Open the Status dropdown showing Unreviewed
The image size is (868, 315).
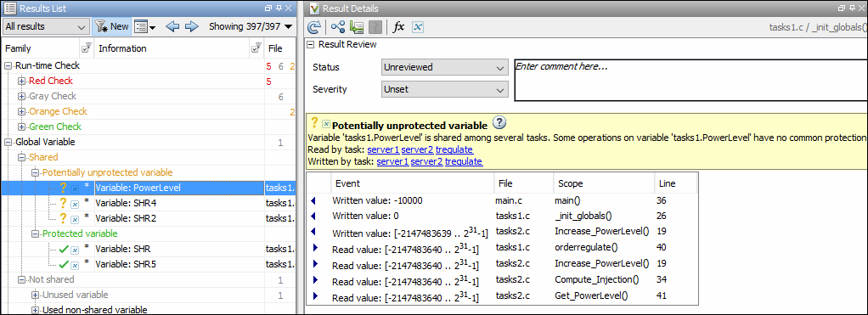tap(444, 67)
